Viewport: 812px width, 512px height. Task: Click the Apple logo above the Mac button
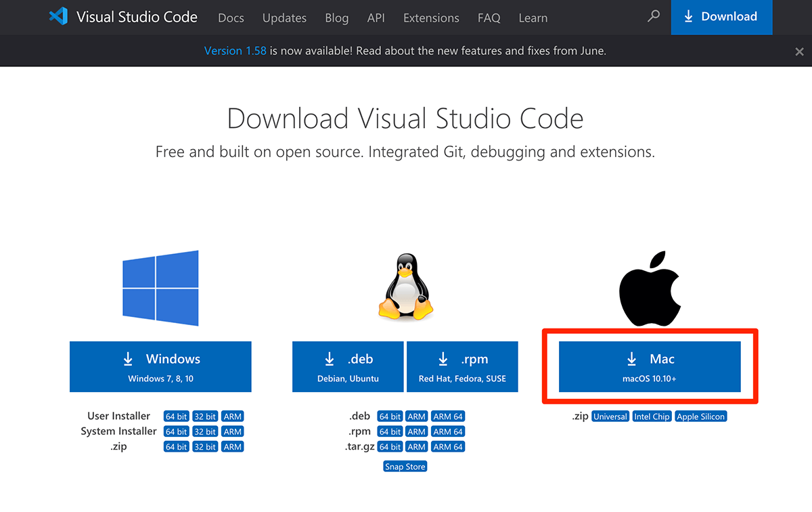[x=650, y=288]
